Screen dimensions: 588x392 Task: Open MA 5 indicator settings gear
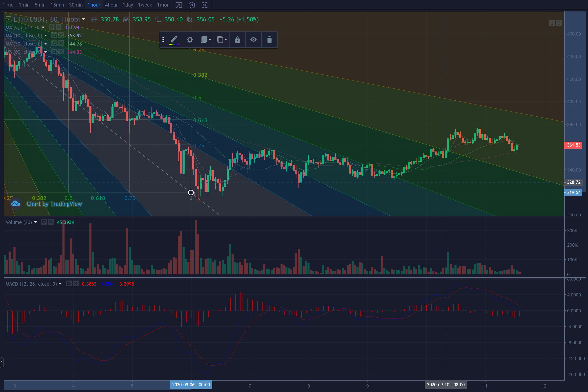(x=51, y=27)
